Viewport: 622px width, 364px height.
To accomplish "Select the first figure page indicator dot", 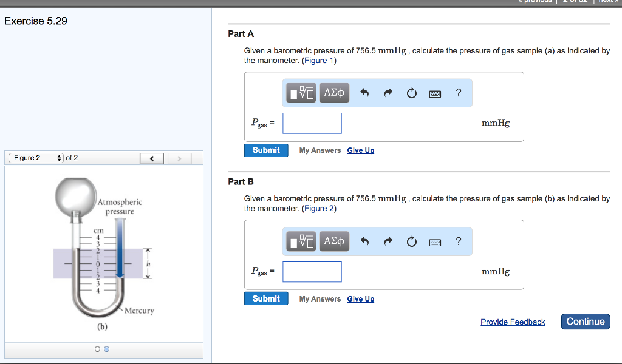I will coord(97,349).
